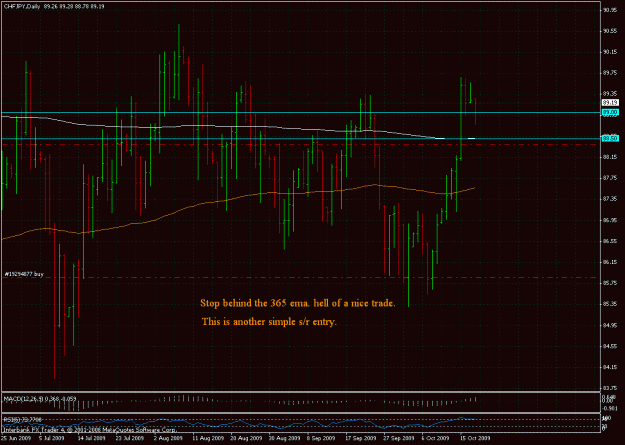Click the 87.75 price axis label
625x445 pixels.
[x=610, y=178]
